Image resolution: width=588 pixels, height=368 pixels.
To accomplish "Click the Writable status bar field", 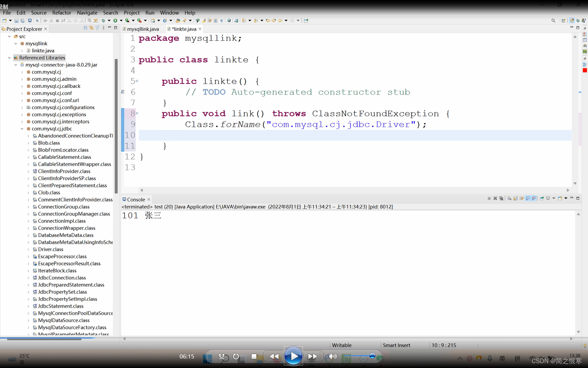I will tap(342, 345).
